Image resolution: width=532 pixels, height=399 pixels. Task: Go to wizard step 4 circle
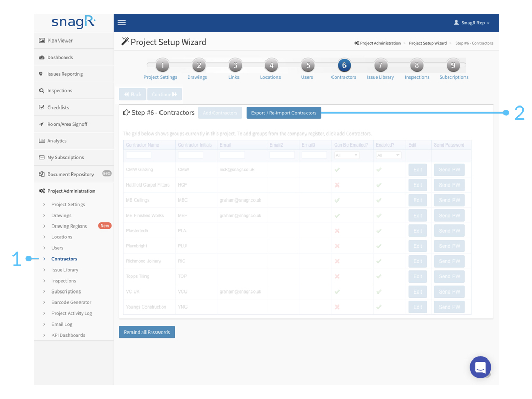click(x=271, y=65)
